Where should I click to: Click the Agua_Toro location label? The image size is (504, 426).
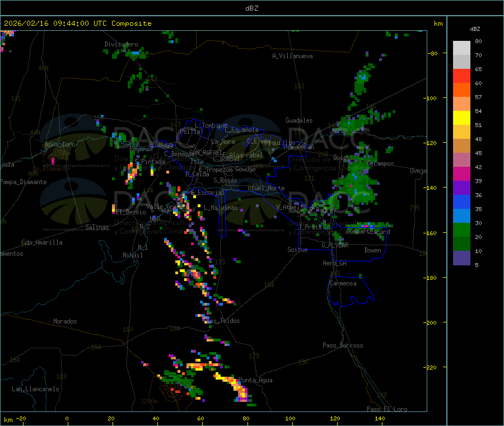point(60,144)
